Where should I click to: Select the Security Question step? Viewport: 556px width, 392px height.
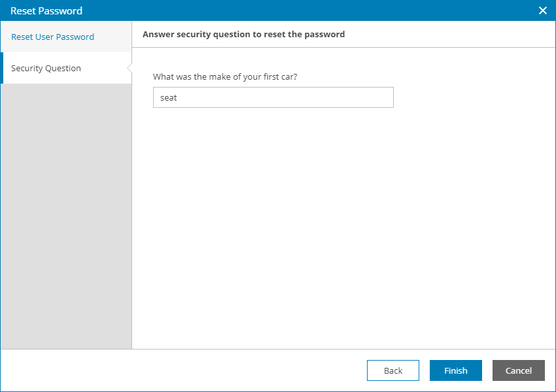click(46, 68)
